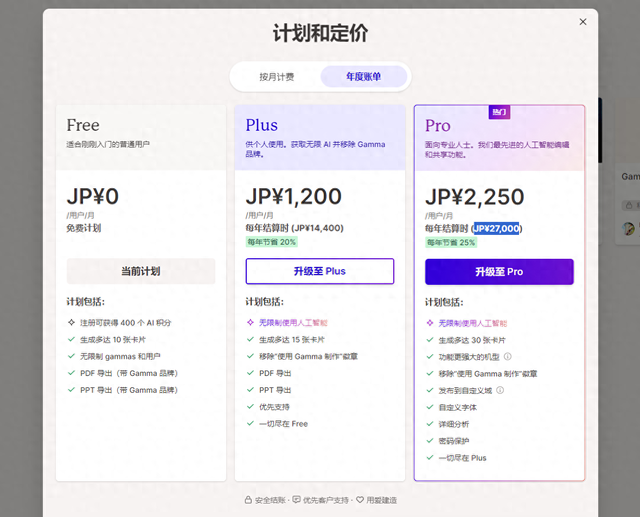Click checkmark beside 自定义字体
This screenshot has width=640, height=517.
pos(430,407)
